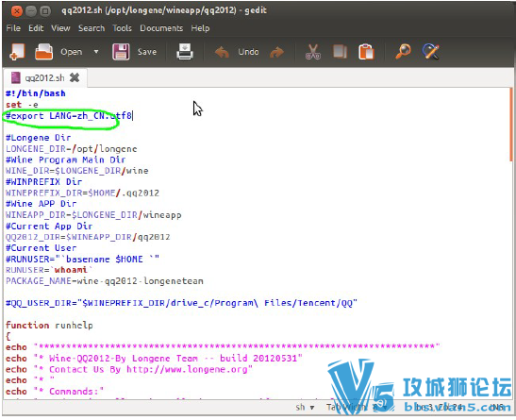Minimize the gedit window

(x=31, y=11)
